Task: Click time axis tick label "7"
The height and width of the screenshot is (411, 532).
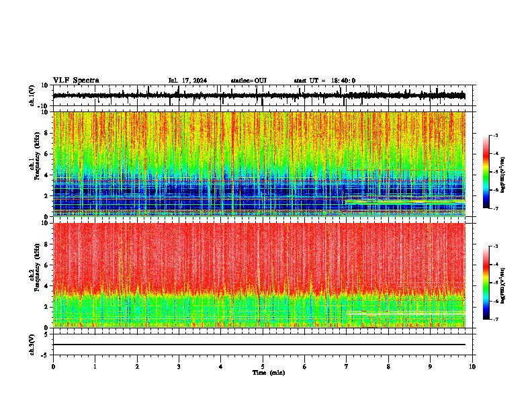Action: point(347,367)
